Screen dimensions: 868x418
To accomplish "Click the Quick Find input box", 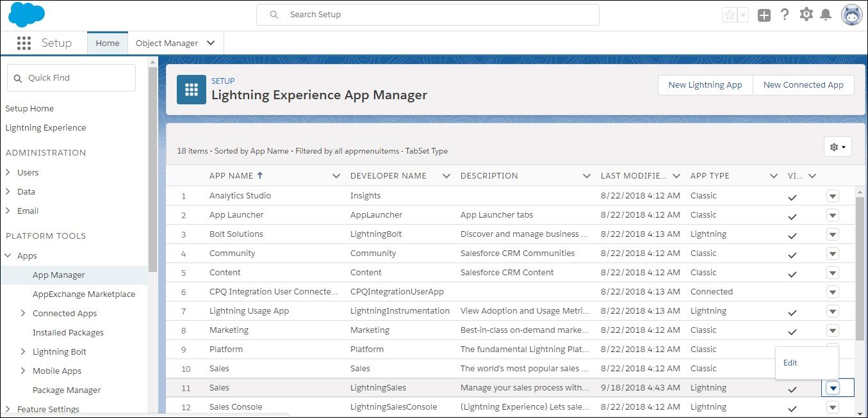I will (x=71, y=77).
